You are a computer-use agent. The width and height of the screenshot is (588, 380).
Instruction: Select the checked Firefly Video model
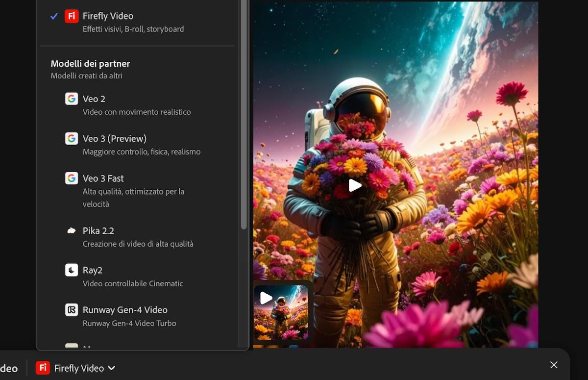tap(137, 22)
